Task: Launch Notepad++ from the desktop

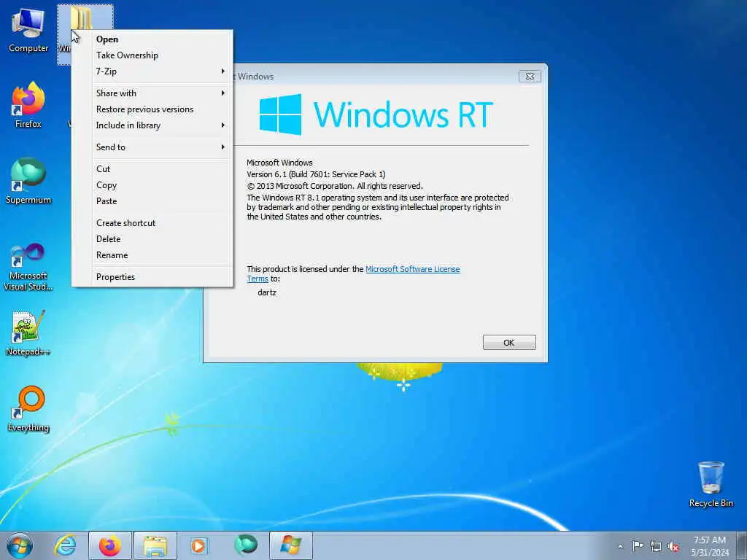Action: pyautogui.click(x=28, y=333)
